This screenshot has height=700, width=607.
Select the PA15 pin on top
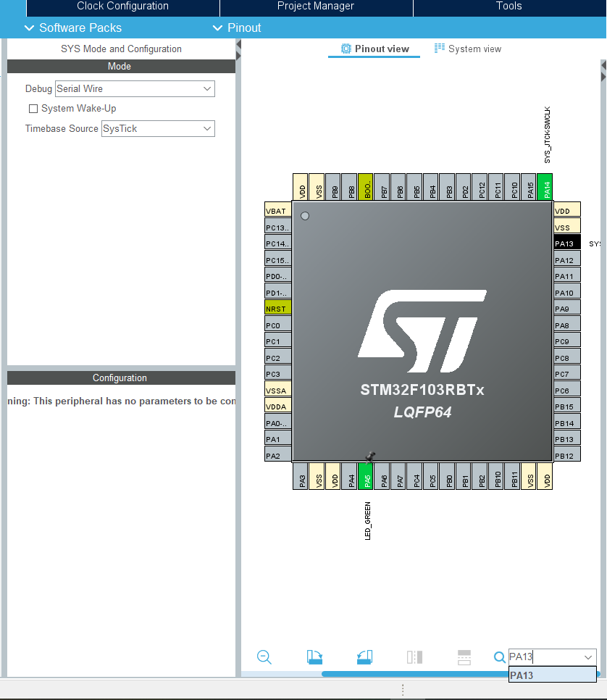pos(529,187)
